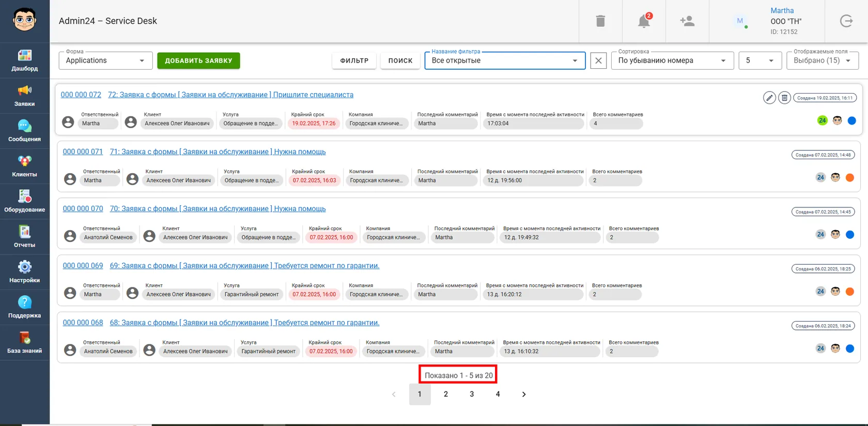This screenshot has height=426, width=868.
Task: Expand the Форма Applications dropdown
Action: pos(105,60)
